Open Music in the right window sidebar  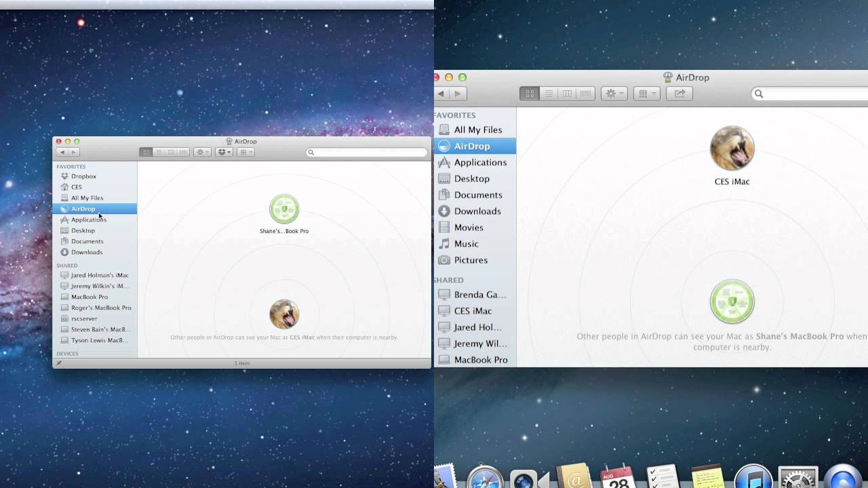coord(475,243)
